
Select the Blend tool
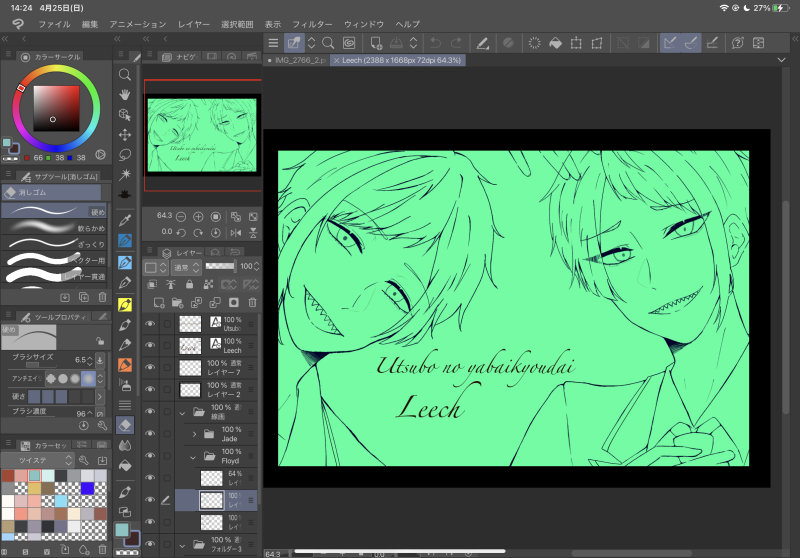(124, 445)
